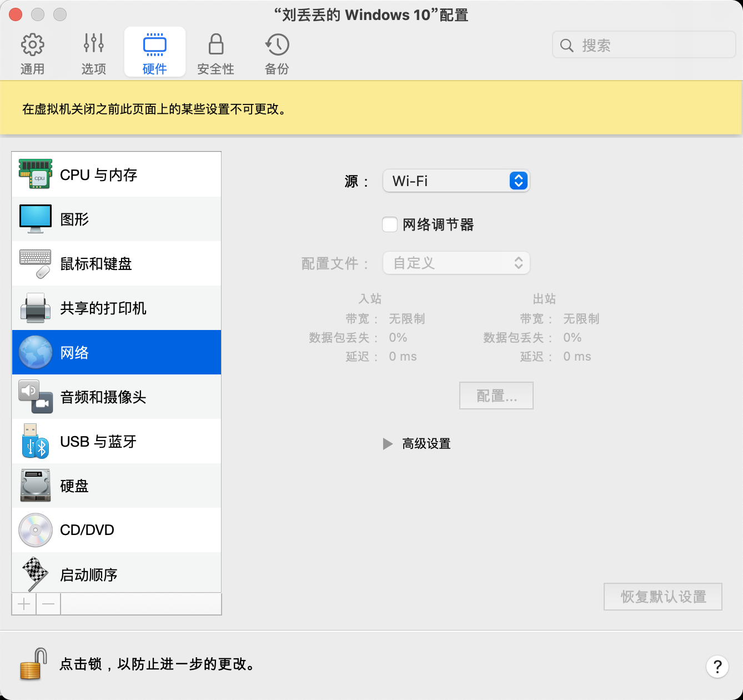The height and width of the screenshot is (700, 743).
Task: Open the 安全性 security tab
Action: tap(215, 53)
